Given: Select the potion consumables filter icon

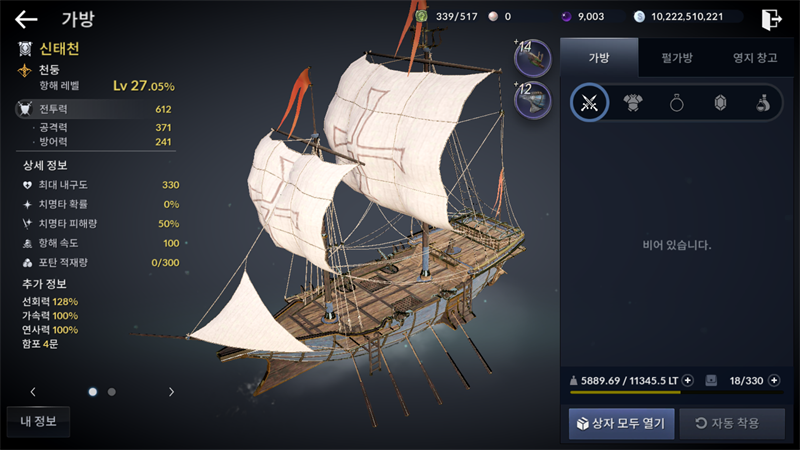Looking at the screenshot, I should point(763,103).
